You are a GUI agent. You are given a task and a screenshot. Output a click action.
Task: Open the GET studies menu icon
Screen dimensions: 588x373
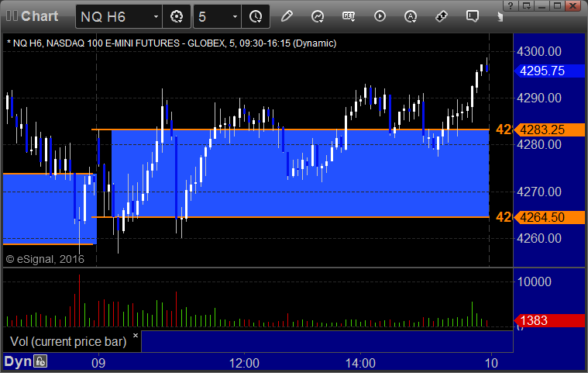tap(349, 16)
